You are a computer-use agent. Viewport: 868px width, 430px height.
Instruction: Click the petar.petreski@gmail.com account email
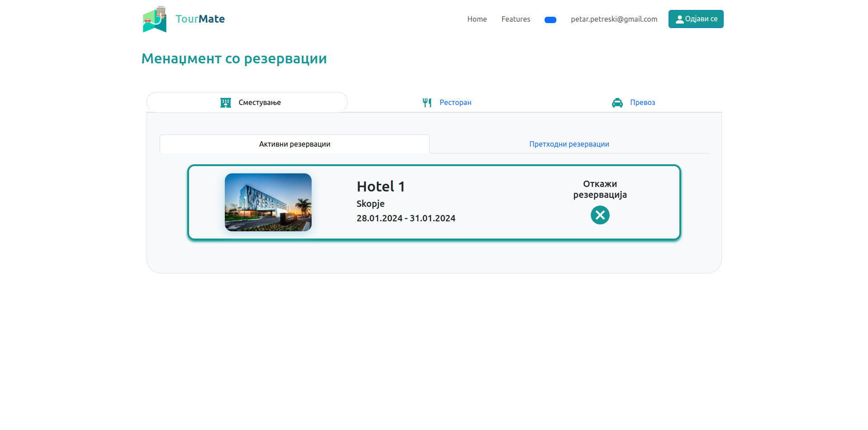(614, 19)
